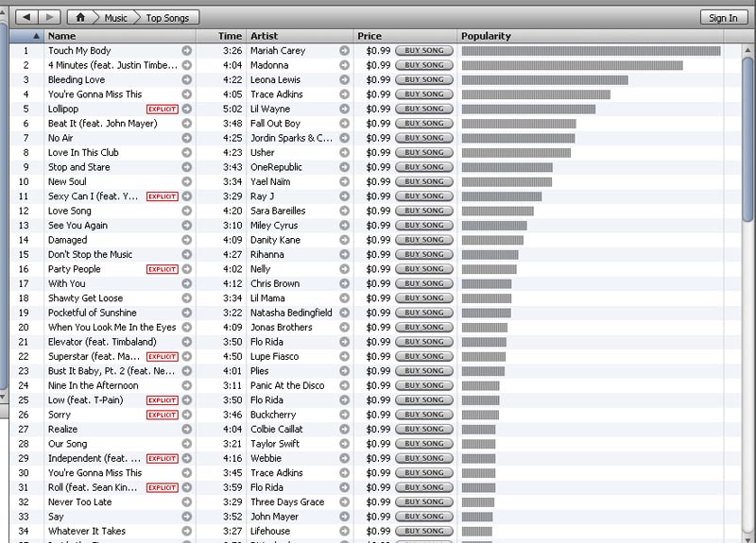Buy song Touch My Body

423,51
